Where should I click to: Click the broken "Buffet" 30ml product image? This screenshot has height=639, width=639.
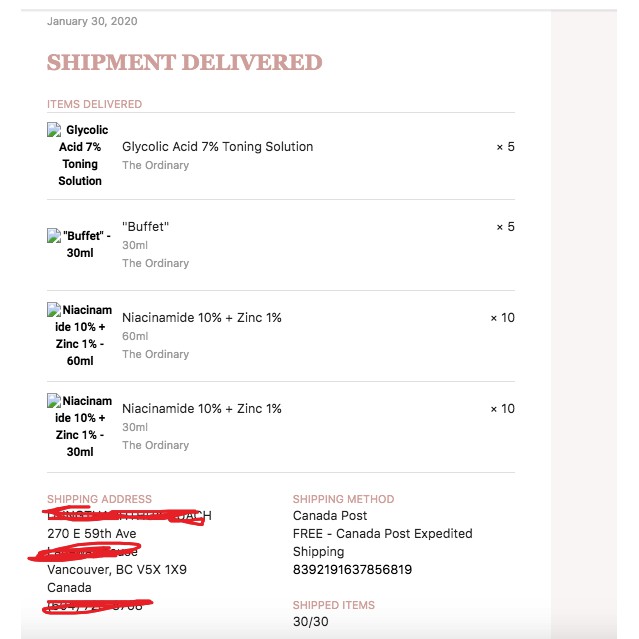[79, 244]
